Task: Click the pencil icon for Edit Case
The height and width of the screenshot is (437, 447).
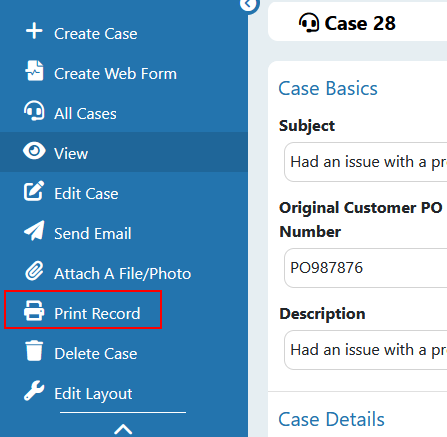Action: pos(34,191)
